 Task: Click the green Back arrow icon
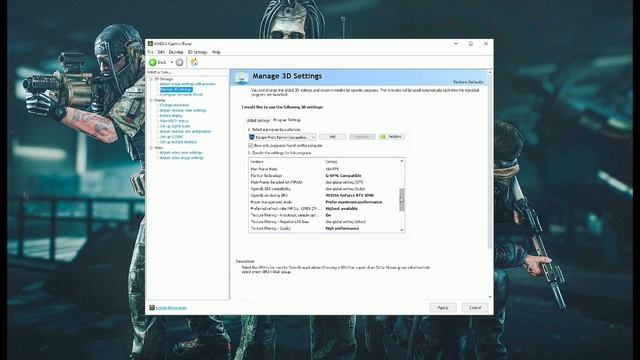(153, 62)
